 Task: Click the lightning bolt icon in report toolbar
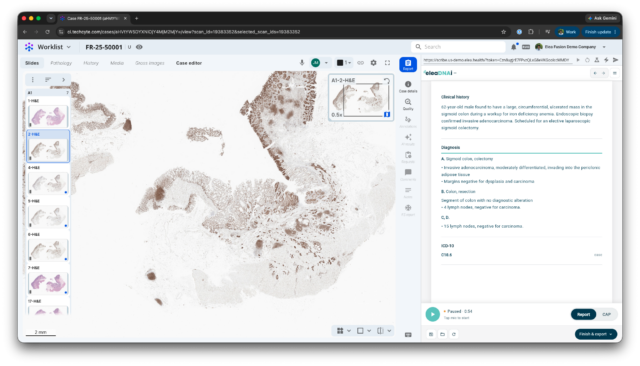606,60
